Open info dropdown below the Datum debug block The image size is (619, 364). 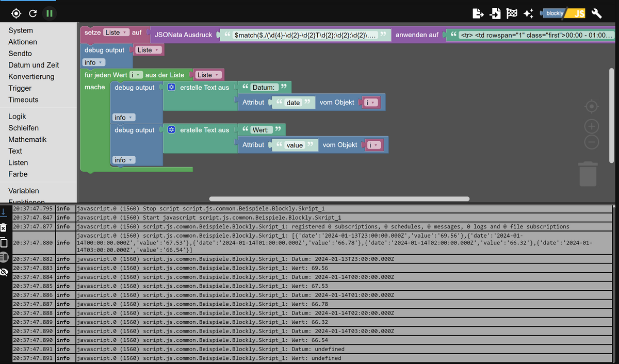pyautogui.click(x=124, y=118)
